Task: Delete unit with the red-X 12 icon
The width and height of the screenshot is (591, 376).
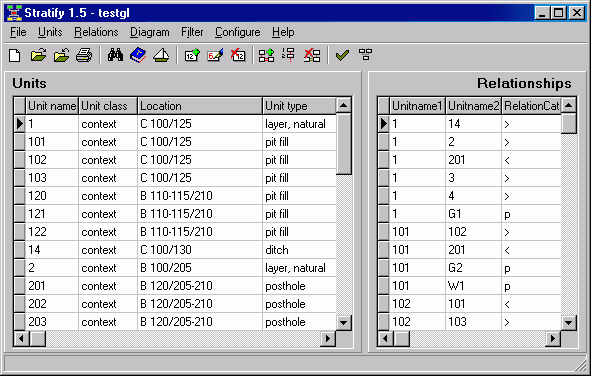Action: point(238,55)
